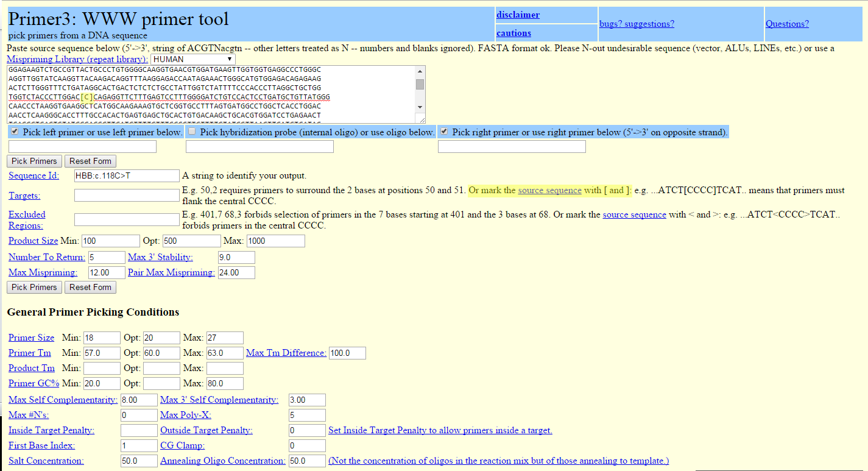The image size is (868, 471).
Task: Select the Product Size Max field
Action: (275, 241)
